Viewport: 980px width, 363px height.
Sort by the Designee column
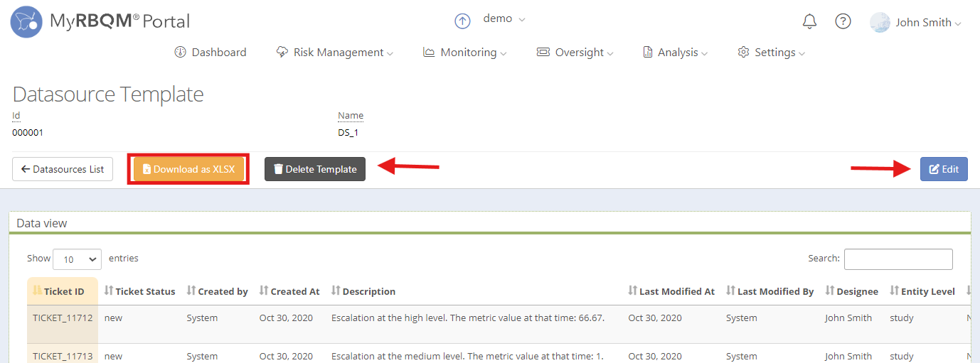click(x=851, y=291)
